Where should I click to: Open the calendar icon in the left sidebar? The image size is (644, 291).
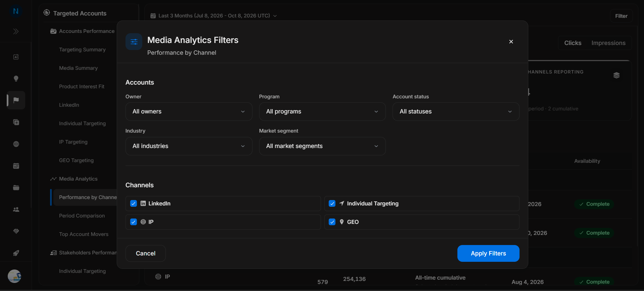pos(16,166)
